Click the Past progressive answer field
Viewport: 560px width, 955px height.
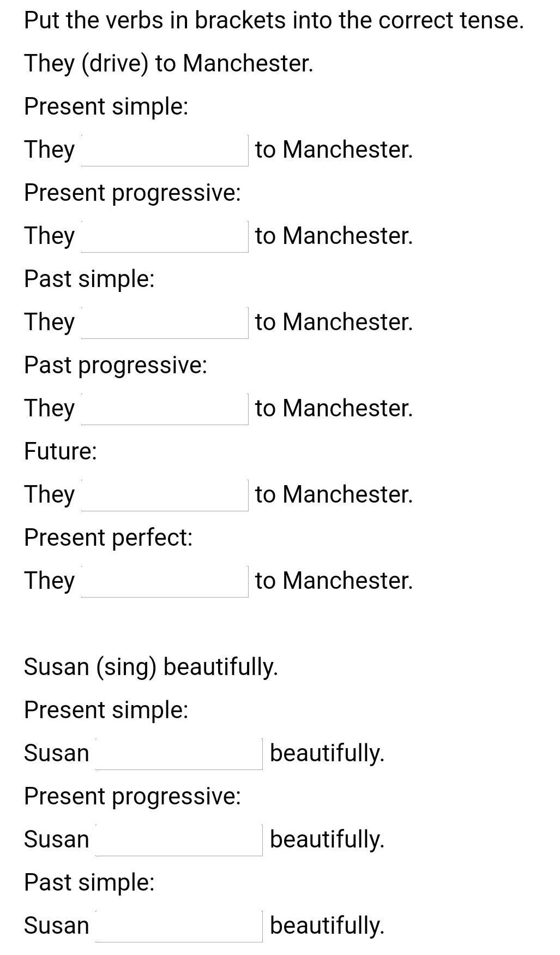(165, 409)
